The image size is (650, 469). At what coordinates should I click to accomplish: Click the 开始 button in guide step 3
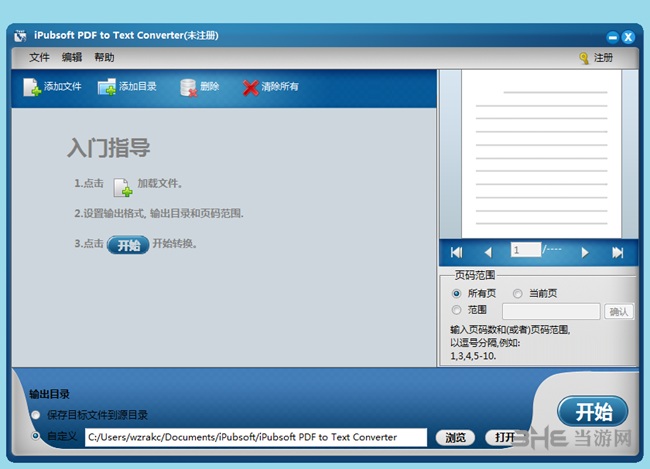128,245
